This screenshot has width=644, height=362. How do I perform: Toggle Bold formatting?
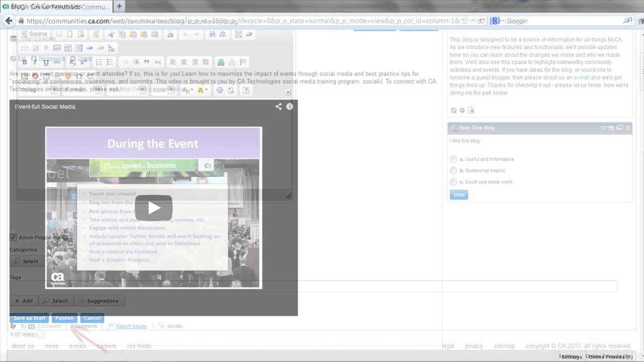(24, 62)
